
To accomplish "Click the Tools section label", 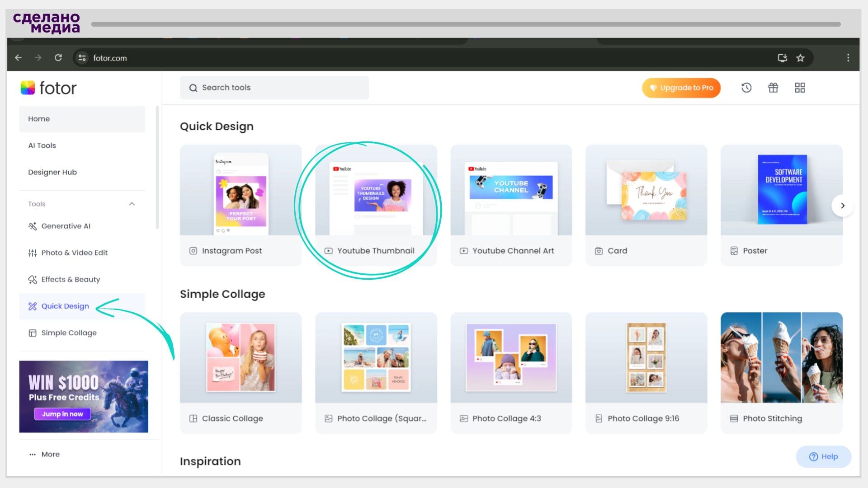I will (37, 204).
